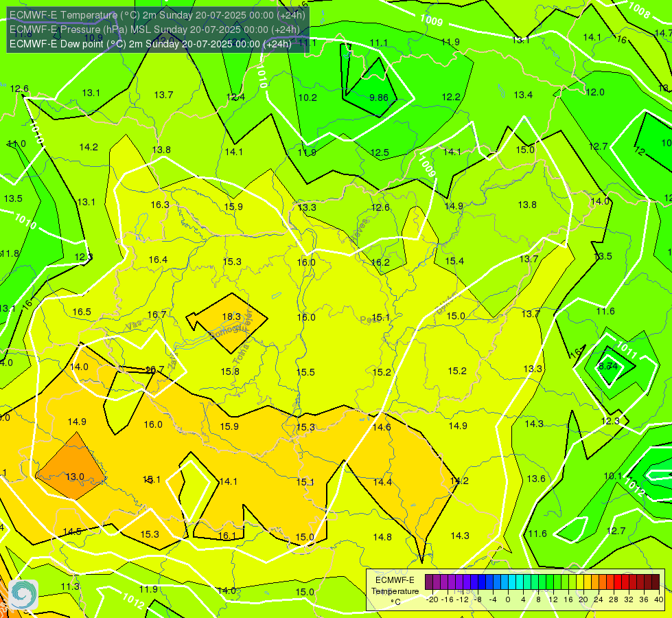672x618 pixels.
Task: Click the Vas county label
Action: [x=134, y=325]
